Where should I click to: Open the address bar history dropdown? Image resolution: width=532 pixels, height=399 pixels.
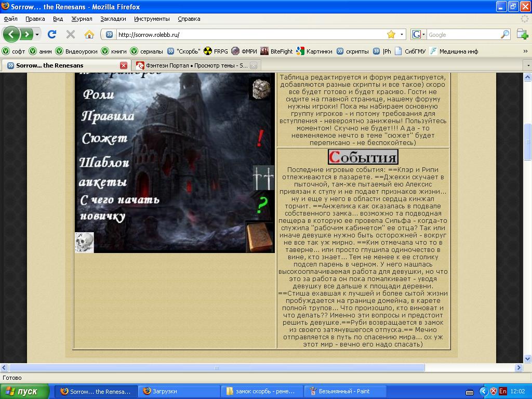click(402, 35)
